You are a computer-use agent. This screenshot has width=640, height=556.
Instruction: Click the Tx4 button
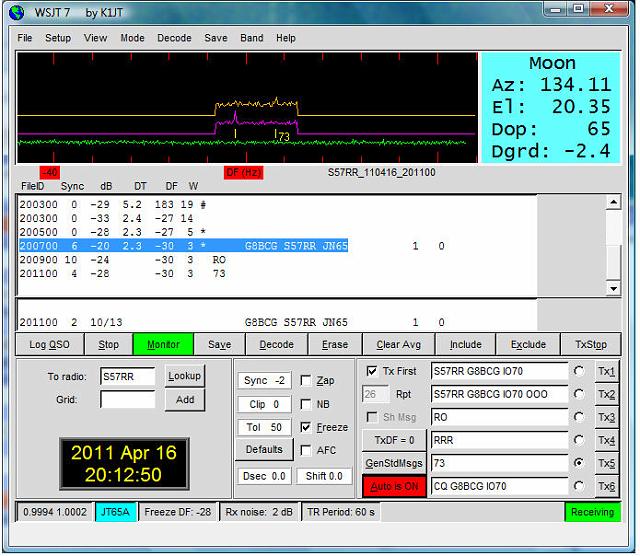[607, 440]
